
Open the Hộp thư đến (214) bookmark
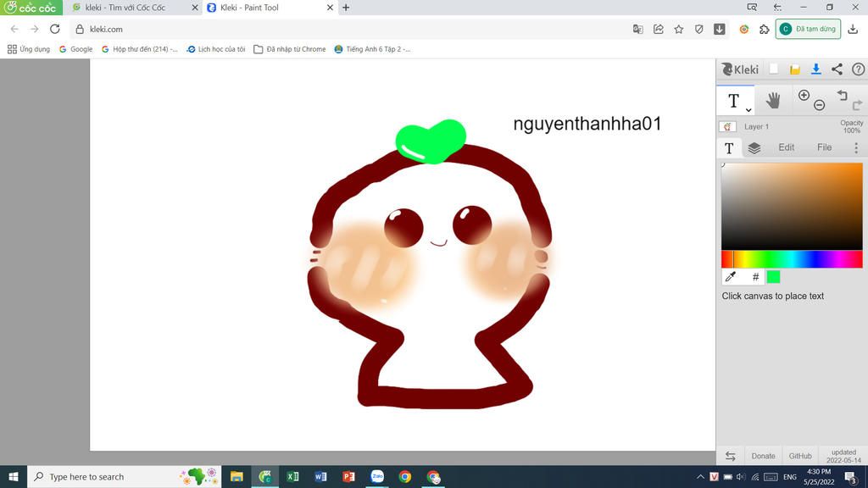(140, 49)
